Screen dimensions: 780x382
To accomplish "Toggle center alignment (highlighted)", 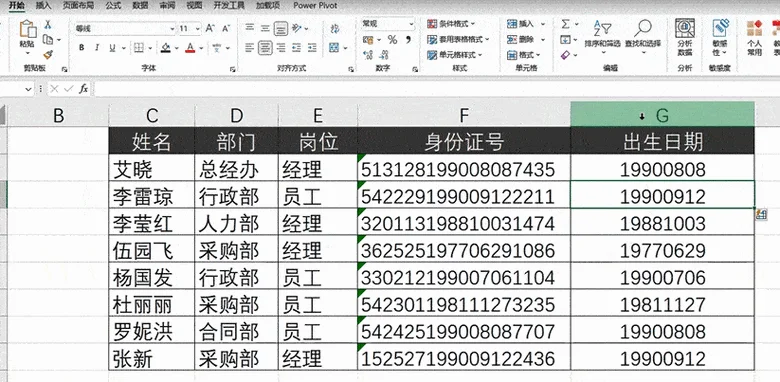I will [x=265, y=48].
